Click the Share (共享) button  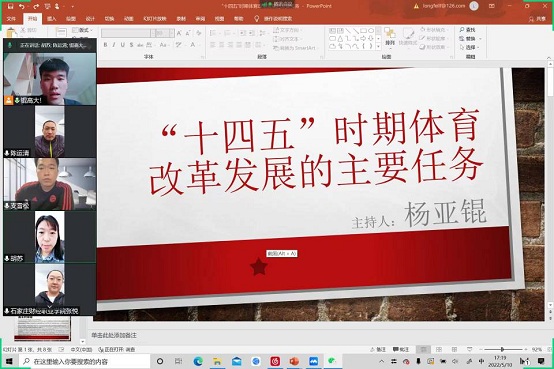(x=537, y=19)
